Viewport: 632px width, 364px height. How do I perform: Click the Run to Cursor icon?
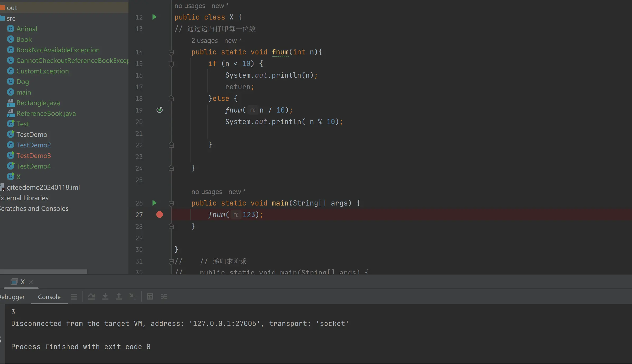click(133, 297)
